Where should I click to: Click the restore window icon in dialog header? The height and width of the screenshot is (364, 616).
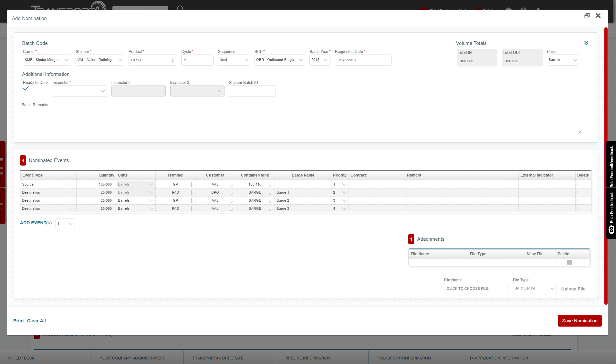(587, 16)
